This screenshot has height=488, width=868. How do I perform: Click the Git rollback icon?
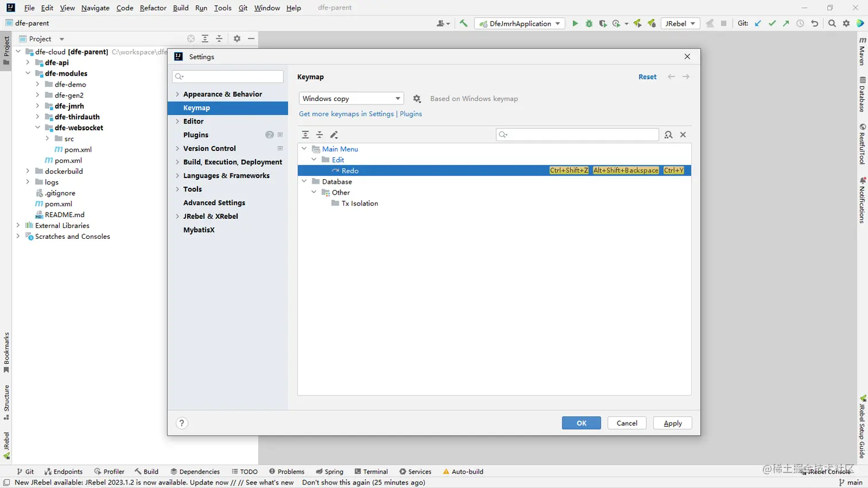tap(814, 24)
